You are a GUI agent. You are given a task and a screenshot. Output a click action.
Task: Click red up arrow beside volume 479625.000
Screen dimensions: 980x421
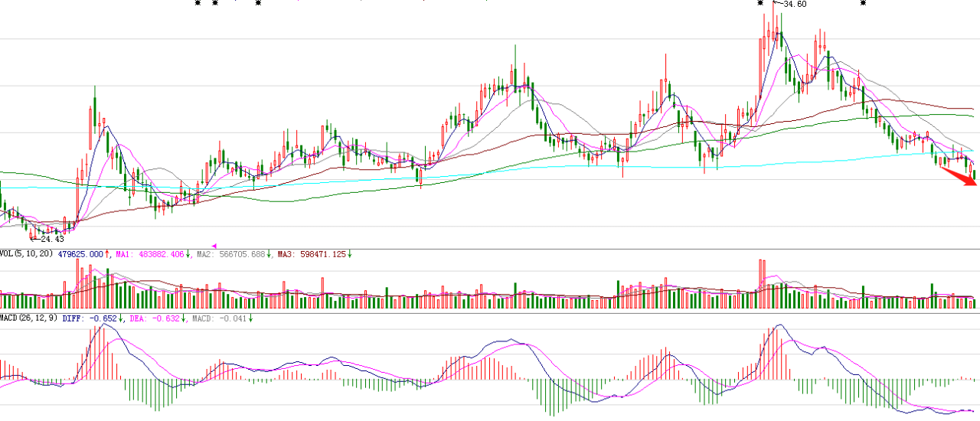(108, 254)
